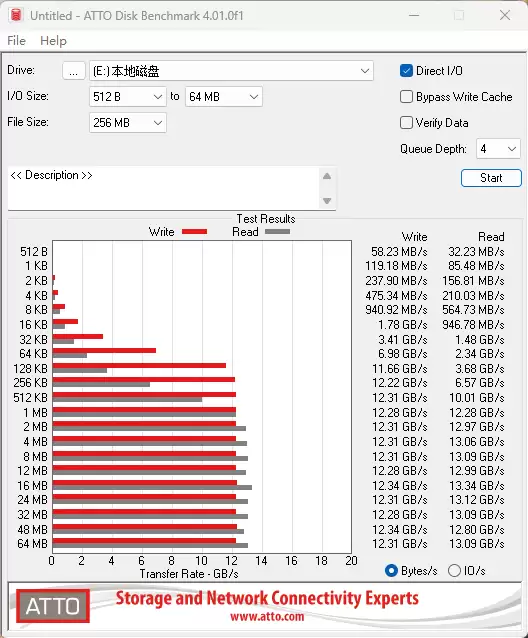This screenshot has width=528, height=638.
Task: Open the Queue Depth dropdown
Action: pyautogui.click(x=498, y=149)
